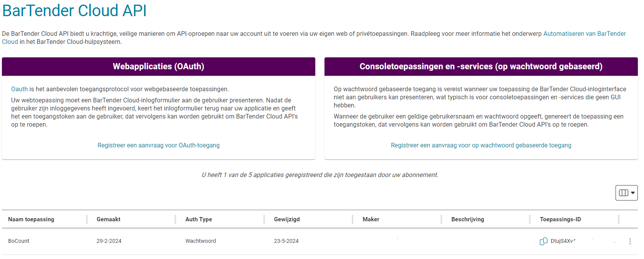This screenshot has width=644, height=259.
Task: Sort by Gemaakt column header
Action: (x=108, y=219)
